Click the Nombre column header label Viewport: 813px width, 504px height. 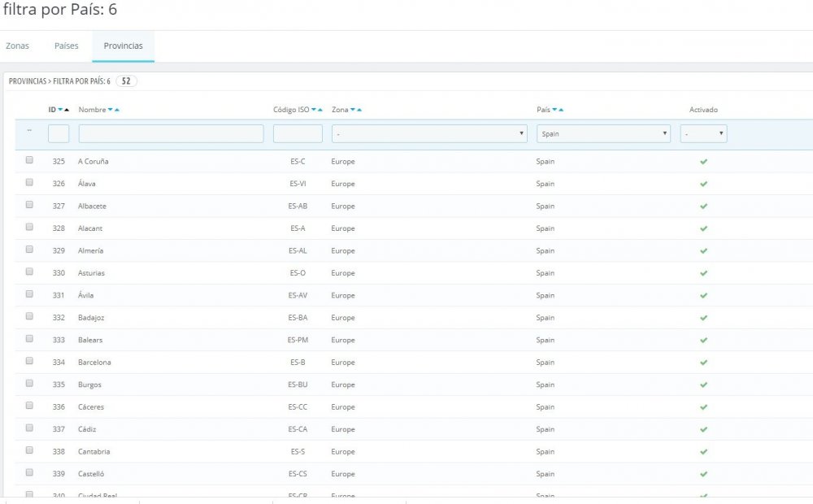tap(92, 110)
